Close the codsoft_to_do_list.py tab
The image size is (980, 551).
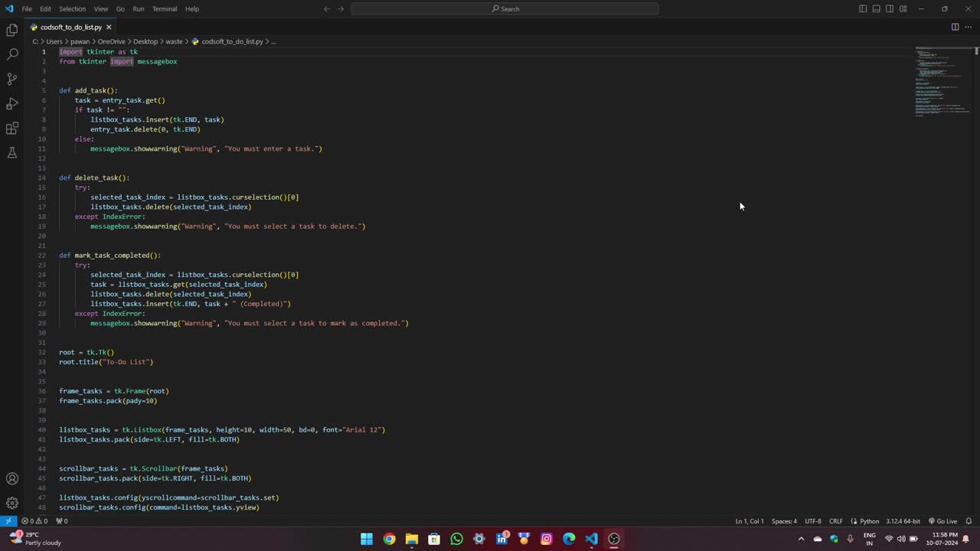109,27
